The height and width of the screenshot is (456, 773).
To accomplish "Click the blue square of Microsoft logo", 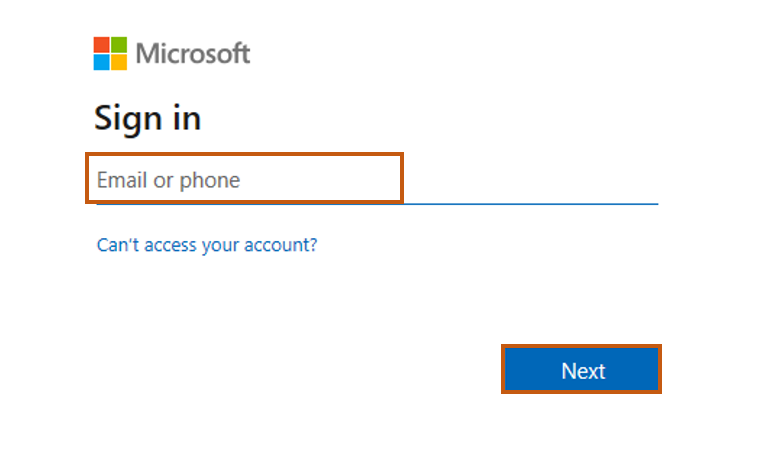I will click(x=102, y=62).
